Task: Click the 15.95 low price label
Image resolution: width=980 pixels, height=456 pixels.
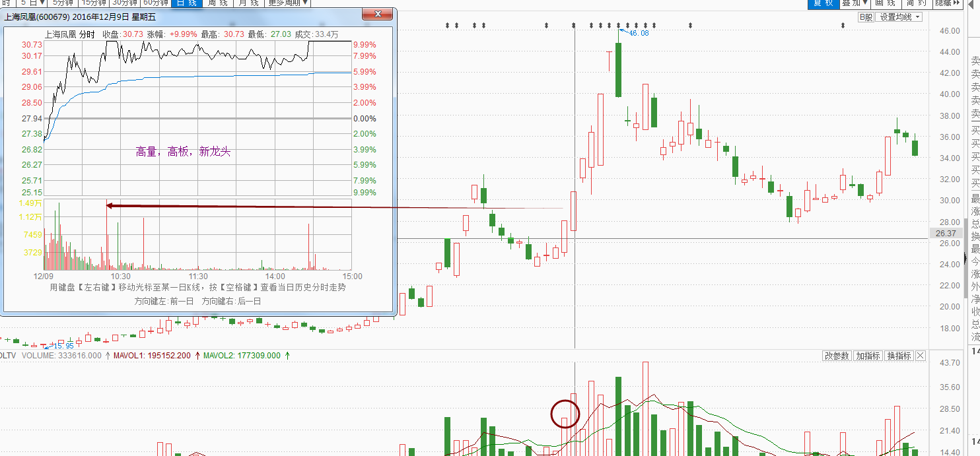Action: pos(63,346)
